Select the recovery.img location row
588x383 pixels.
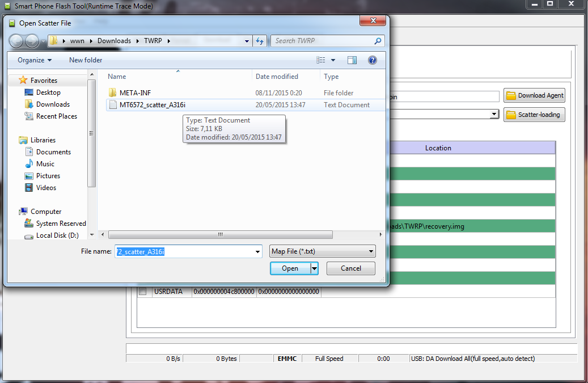[x=472, y=226]
